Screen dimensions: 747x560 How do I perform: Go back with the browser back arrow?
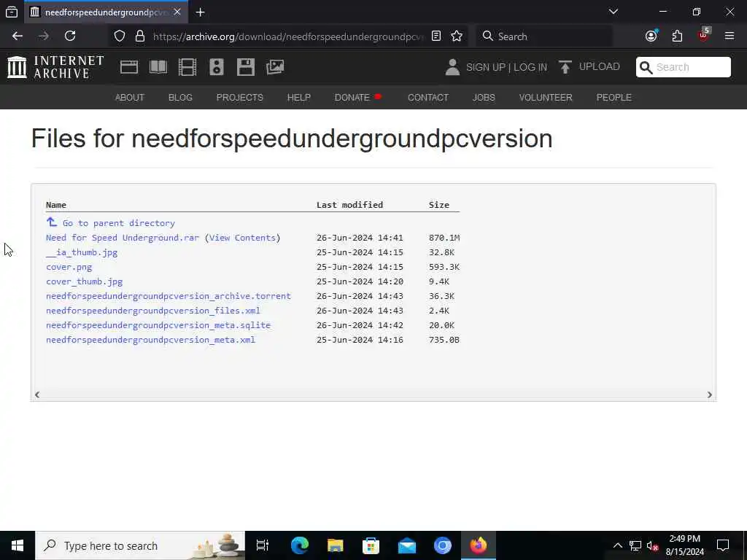[x=18, y=36]
